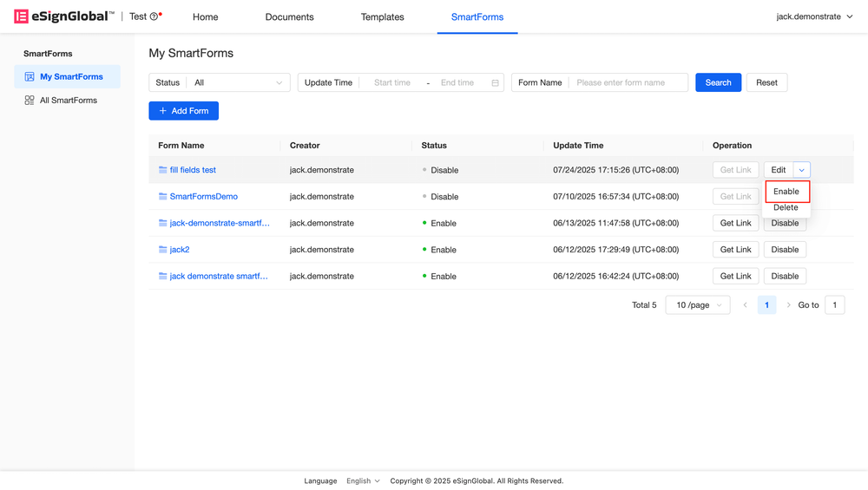Click the calendar icon in Update Time
The image size is (868, 490).
[495, 83]
